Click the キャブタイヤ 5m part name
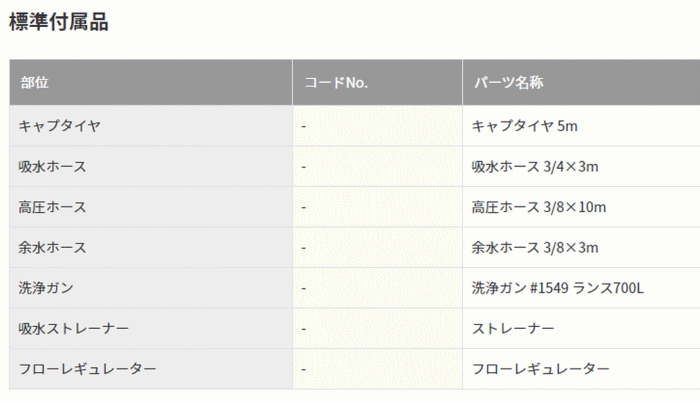This screenshot has height=401, width=700. [525, 126]
